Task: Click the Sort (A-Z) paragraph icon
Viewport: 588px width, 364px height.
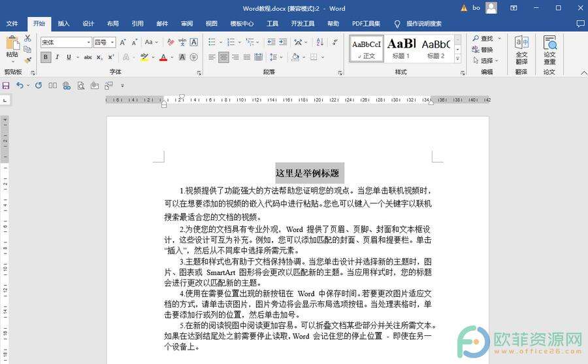Action: click(x=319, y=42)
